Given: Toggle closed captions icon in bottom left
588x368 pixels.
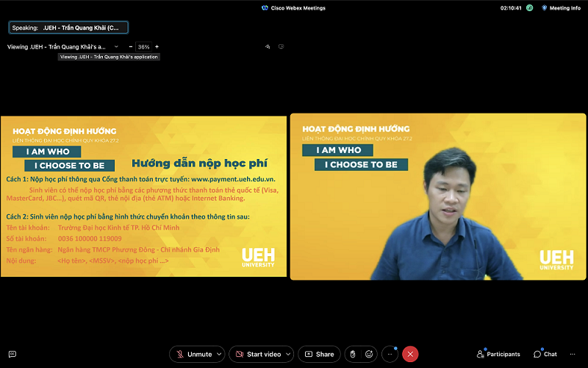Looking at the screenshot, I should [12, 354].
